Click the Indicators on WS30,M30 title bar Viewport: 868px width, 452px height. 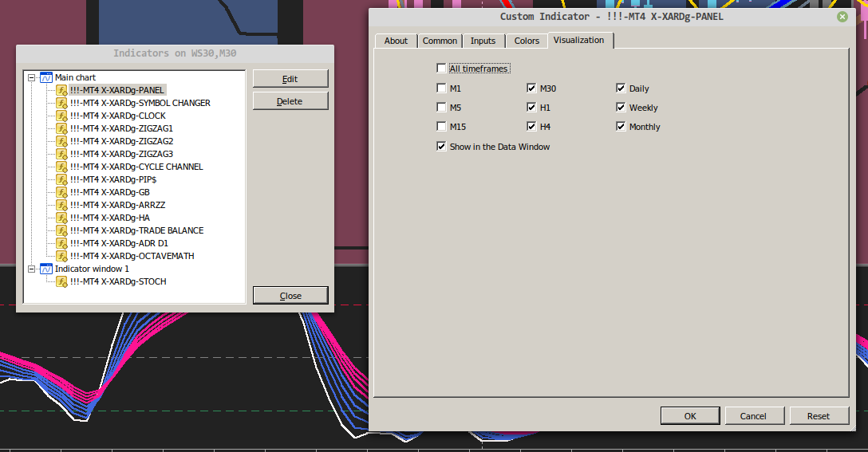175,53
